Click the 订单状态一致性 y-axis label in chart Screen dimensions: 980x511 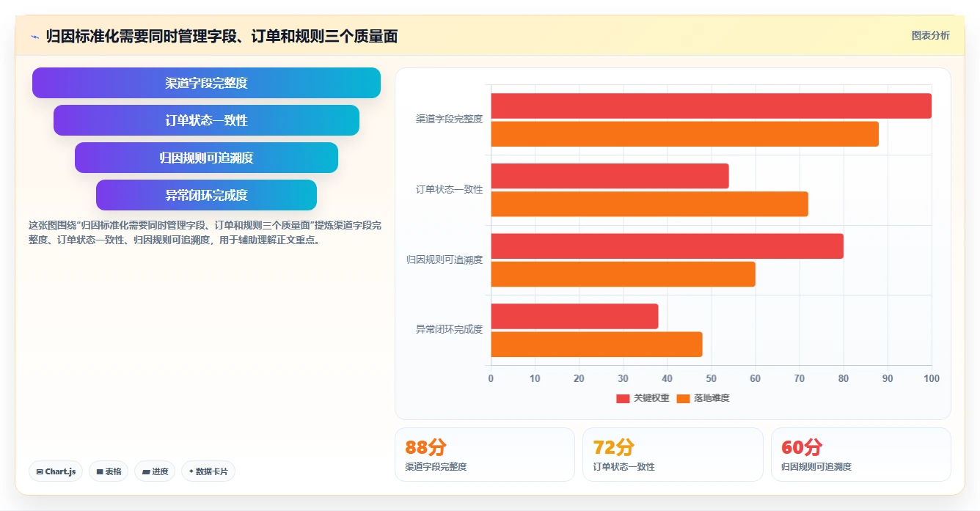[x=449, y=189]
